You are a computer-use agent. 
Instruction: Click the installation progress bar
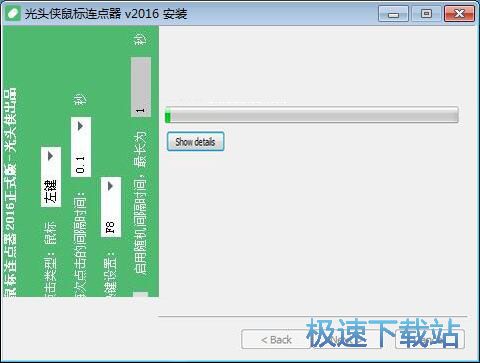tap(312, 115)
